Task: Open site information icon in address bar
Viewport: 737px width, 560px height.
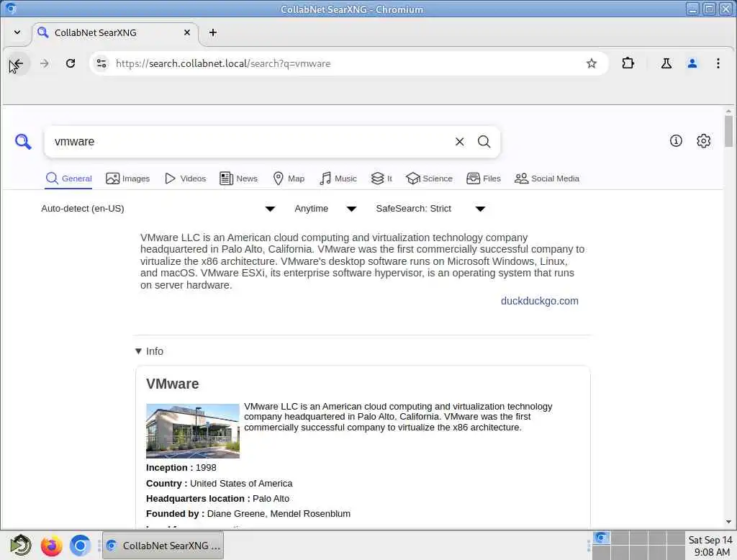Action: pyautogui.click(x=101, y=63)
